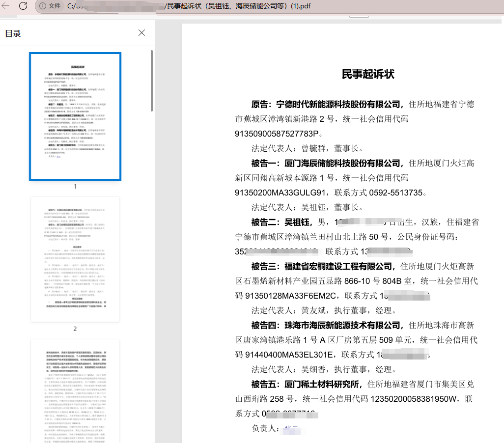Click phone number 0592-5513735
The image size is (504, 443).
click(x=395, y=193)
